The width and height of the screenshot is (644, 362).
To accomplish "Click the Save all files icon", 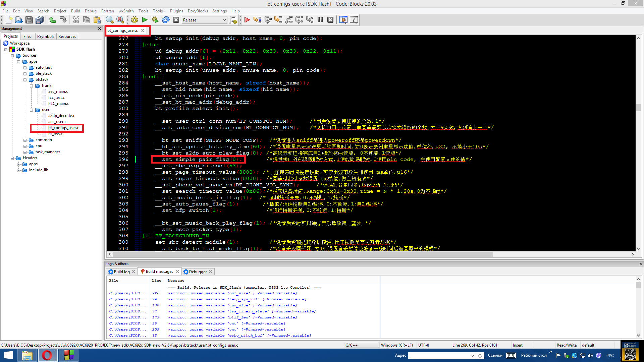I will (40, 20).
